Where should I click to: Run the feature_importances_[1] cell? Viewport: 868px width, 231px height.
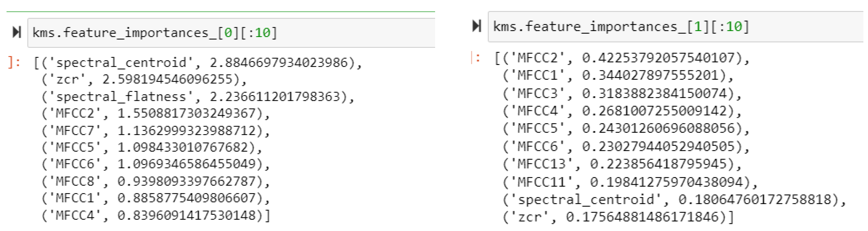pyautogui.click(x=477, y=26)
